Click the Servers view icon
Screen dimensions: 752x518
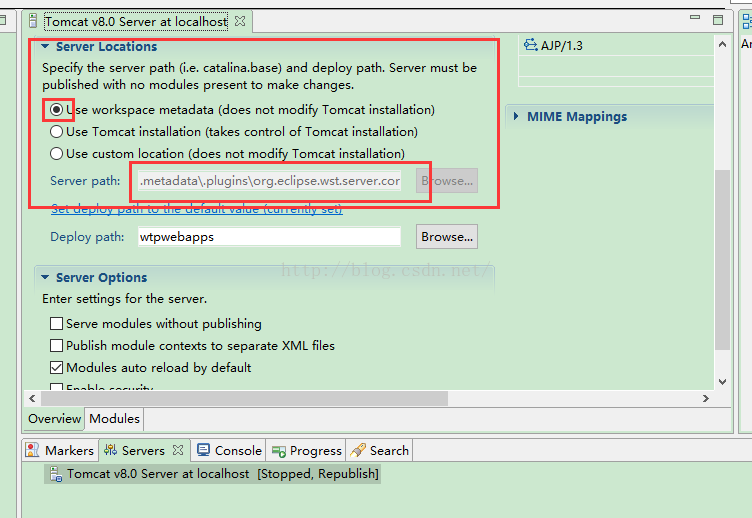tap(110, 450)
